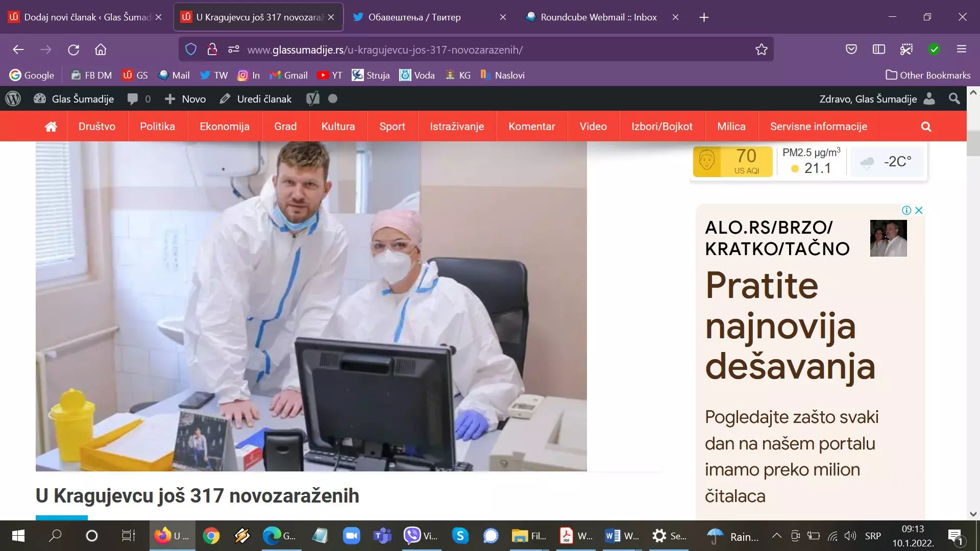
Task: Click the Yoast SEO icon in admin bar
Action: click(x=312, y=99)
